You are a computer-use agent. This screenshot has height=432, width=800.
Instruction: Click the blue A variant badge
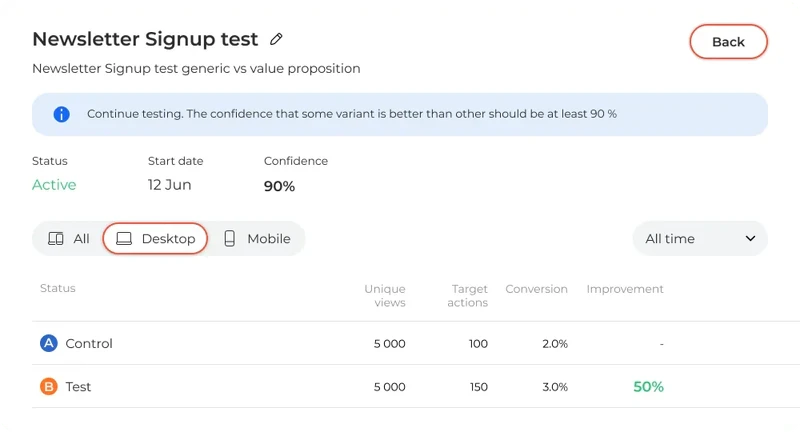pos(48,343)
